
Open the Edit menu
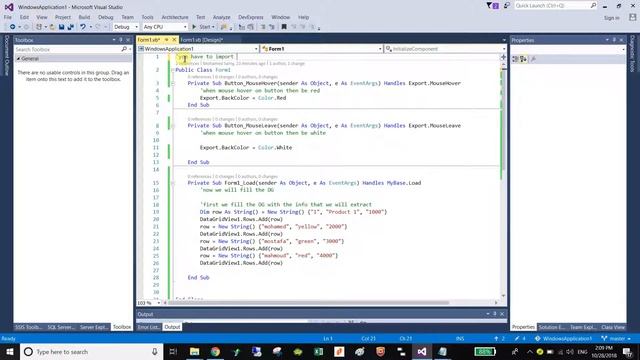coord(24,17)
